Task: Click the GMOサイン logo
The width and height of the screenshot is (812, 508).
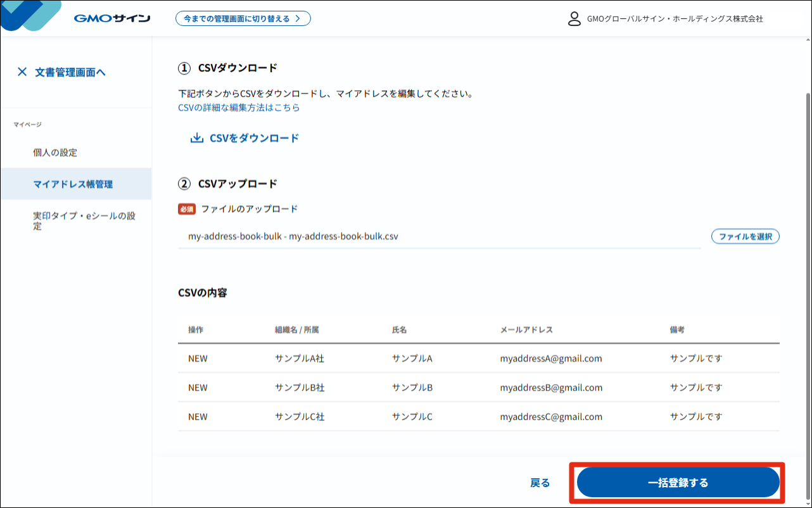Action: coord(111,18)
